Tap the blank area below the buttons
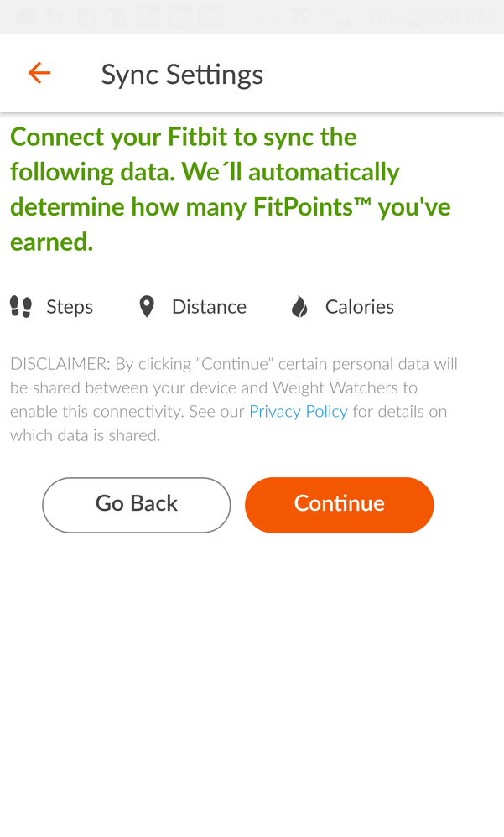Image resolution: width=504 pixels, height=837 pixels. (252, 684)
